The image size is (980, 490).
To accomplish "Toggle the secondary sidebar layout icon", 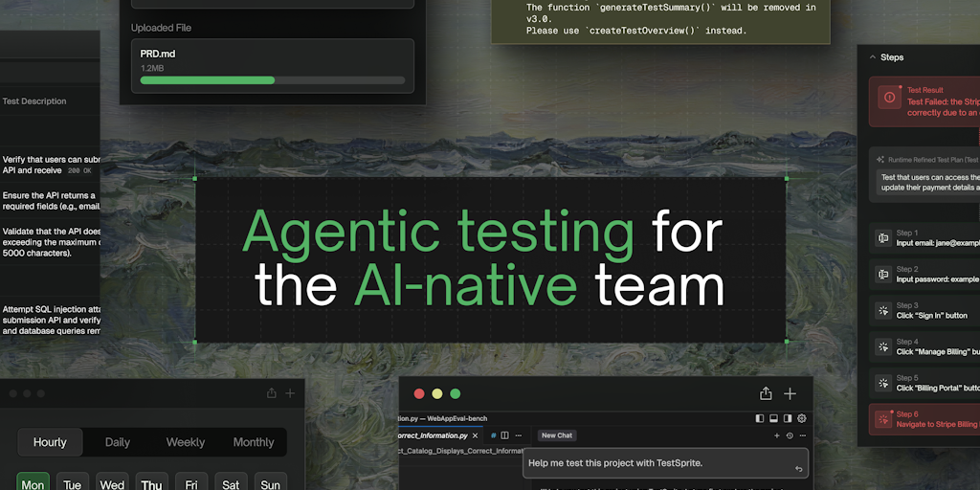I will click(x=788, y=418).
